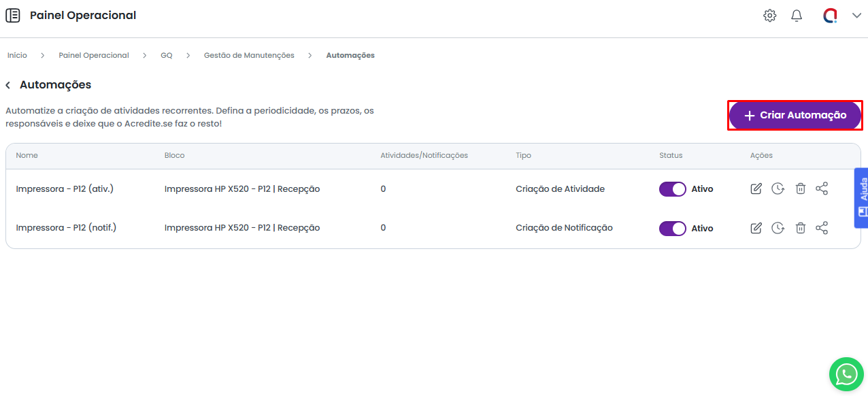Click the edit icon for Impressora - P12 (ativ.)

coord(756,189)
